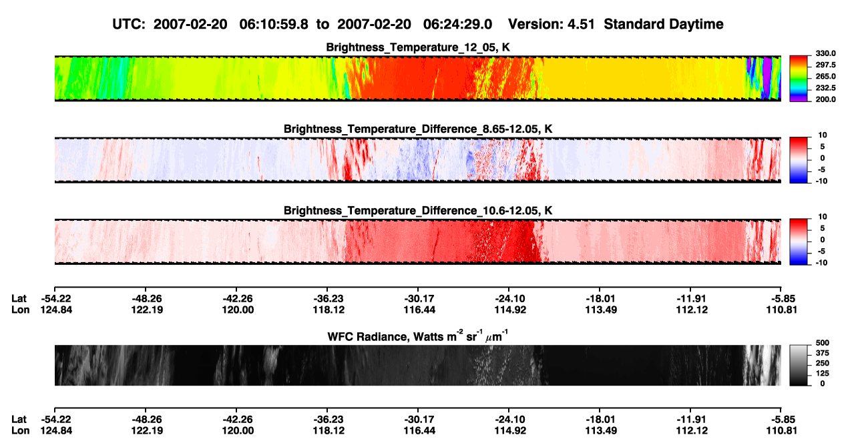Click the 10.6-12.05 difference panel colorbar
The width and height of the screenshot is (868, 445).
799,242
